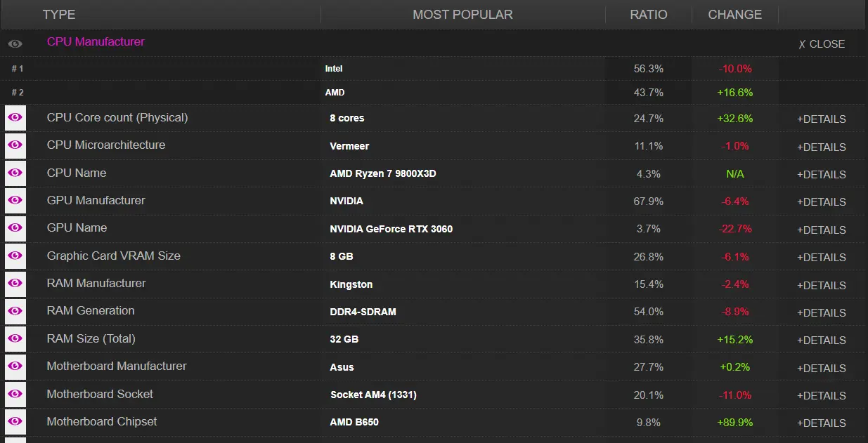The image size is (868, 443).
Task: Click the eye icon beside GPU Name
Action: 15,228
